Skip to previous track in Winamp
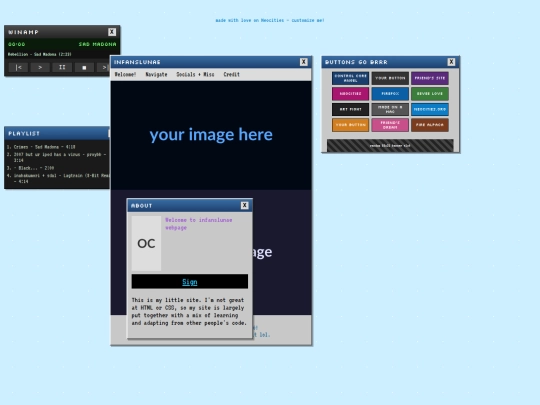540x405 pixels. (19, 68)
